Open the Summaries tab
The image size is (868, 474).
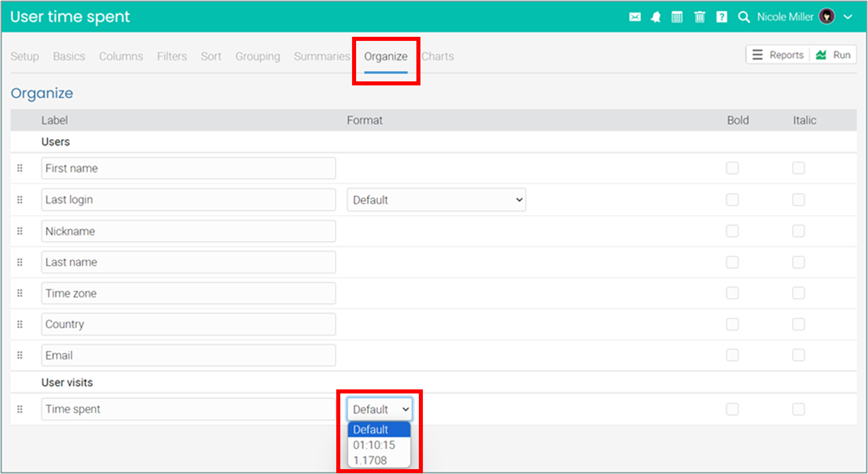tap(322, 56)
